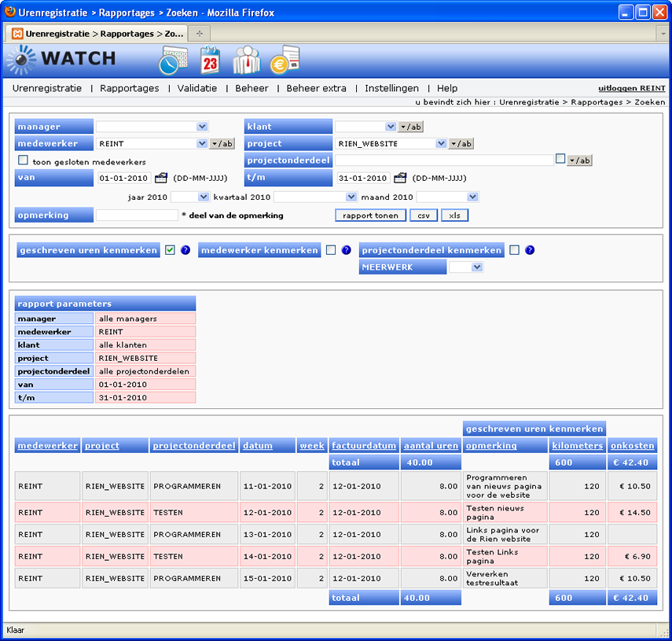Open the euro invoice icon
Screen dimensions: 672x641
[285, 61]
